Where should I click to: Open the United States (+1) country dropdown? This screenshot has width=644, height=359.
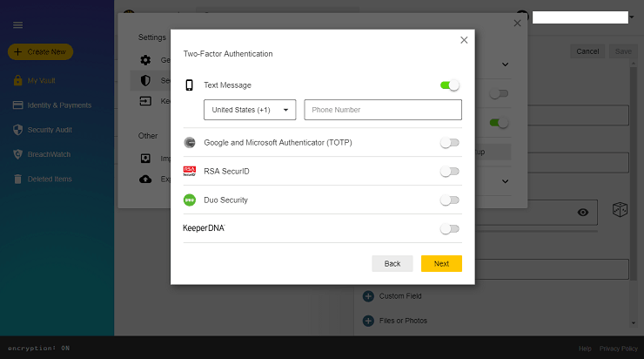250,110
